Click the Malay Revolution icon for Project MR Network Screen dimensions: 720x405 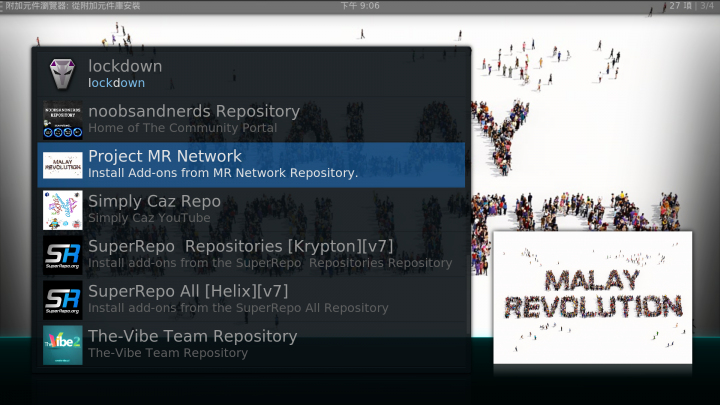63,165
